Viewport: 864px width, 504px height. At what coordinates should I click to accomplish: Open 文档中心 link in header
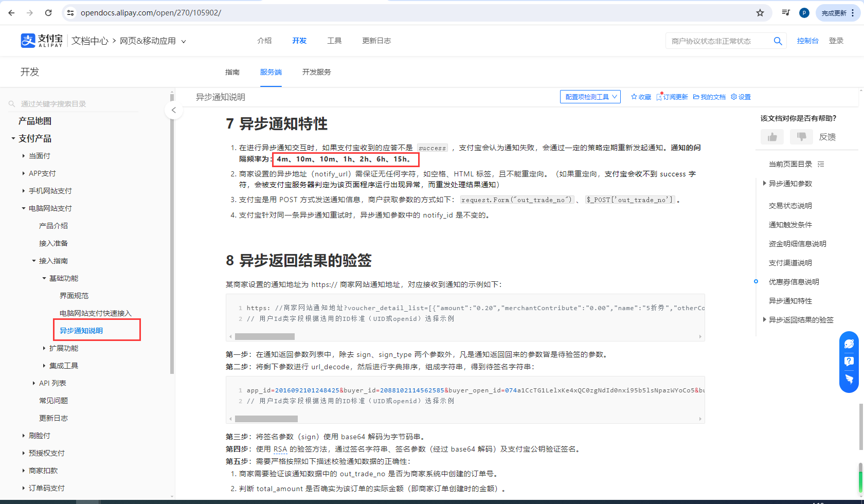click(x=90, y=41)
